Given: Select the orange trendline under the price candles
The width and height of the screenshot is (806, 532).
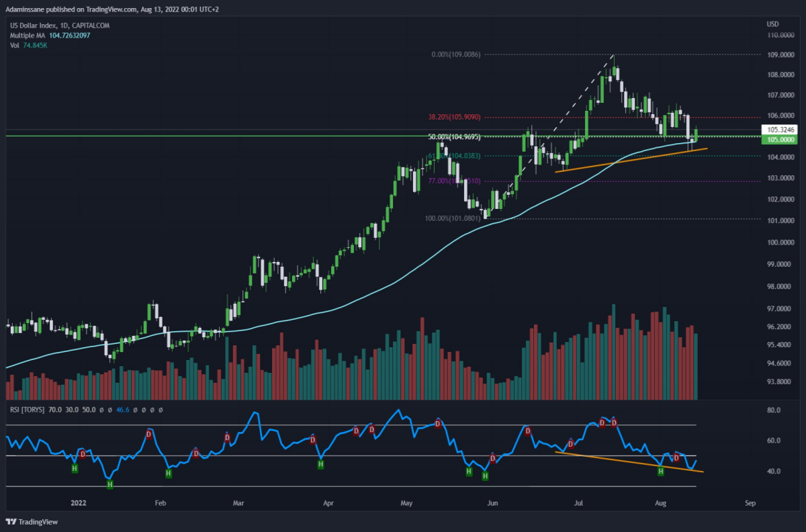Looking at the screenshot, I should (631, 160).
